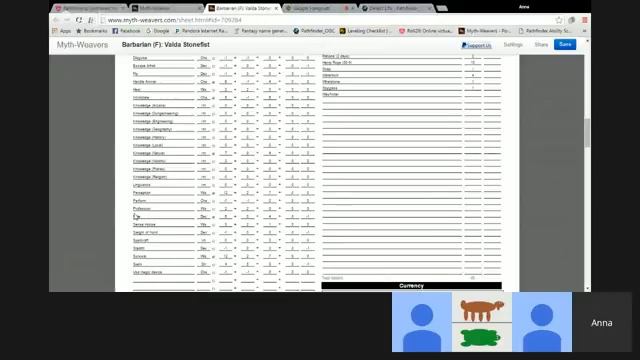Viewport: 640px width, 360px height.
Task: Toggle class skill checkbox for Heal
Action: pyautogui.click(x=213, y=90)
